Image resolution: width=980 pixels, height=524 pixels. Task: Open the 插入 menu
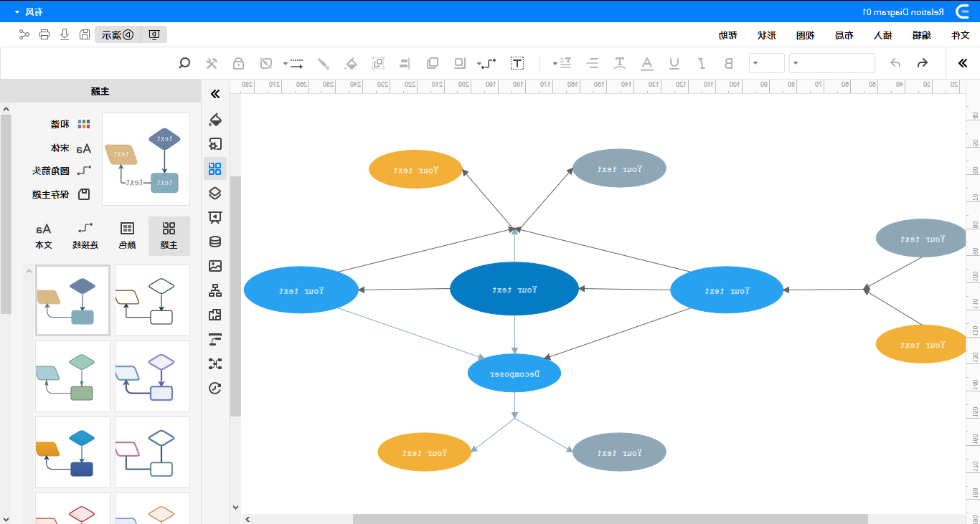[x=882, y=34]
